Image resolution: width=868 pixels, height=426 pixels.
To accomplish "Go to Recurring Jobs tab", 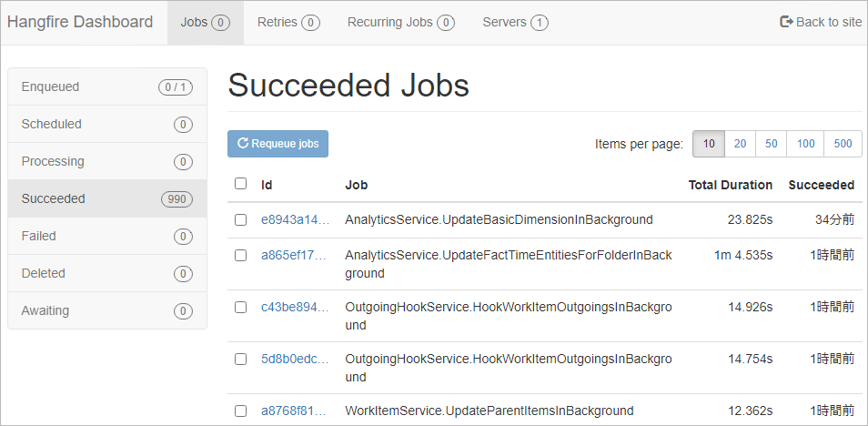I will pyautogui.click(x=400, y=22).
